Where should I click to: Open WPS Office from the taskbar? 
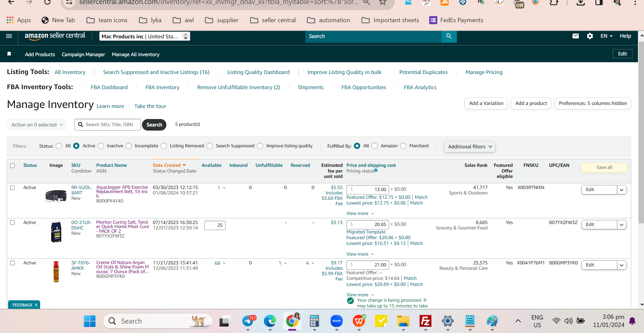[359, 321]
